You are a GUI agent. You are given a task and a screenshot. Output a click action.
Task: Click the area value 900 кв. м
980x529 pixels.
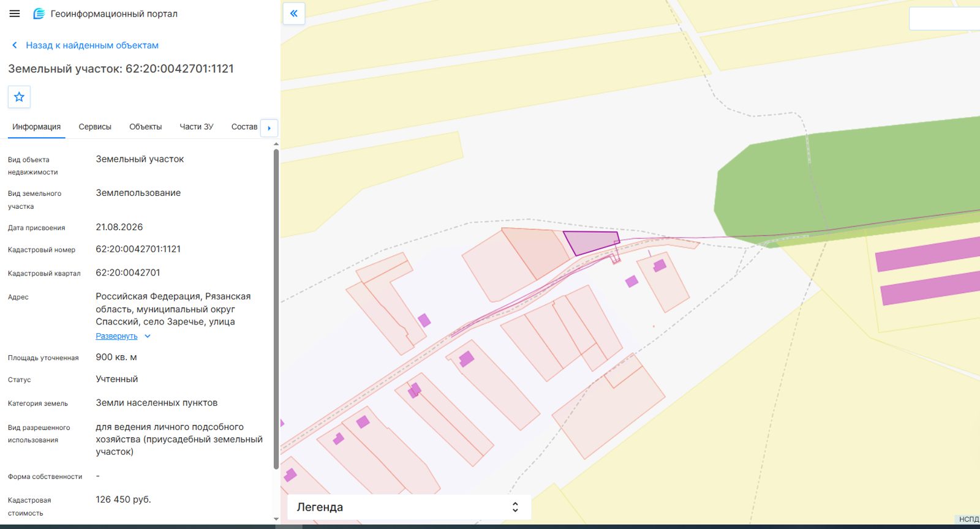(x=116, y=357)
